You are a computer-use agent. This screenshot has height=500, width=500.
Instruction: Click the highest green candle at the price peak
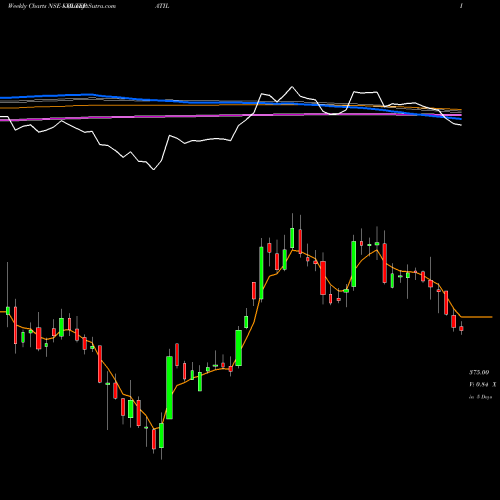(x=292, y=238)
